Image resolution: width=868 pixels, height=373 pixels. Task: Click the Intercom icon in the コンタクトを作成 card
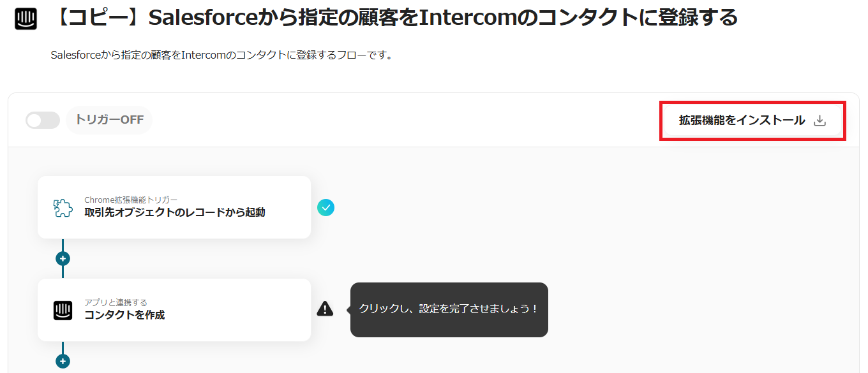click(x=63, y=310)
